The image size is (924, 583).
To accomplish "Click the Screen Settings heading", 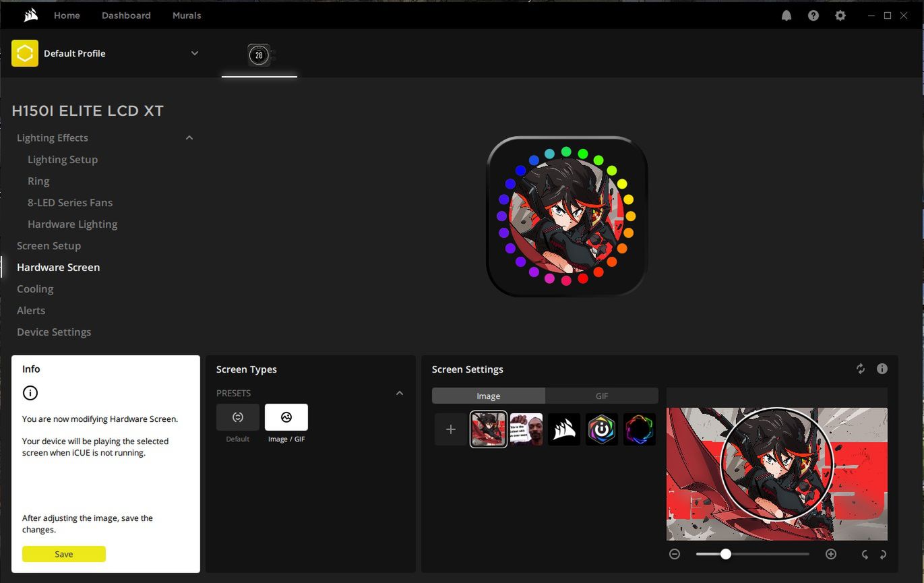I will (x=468, y=369).
